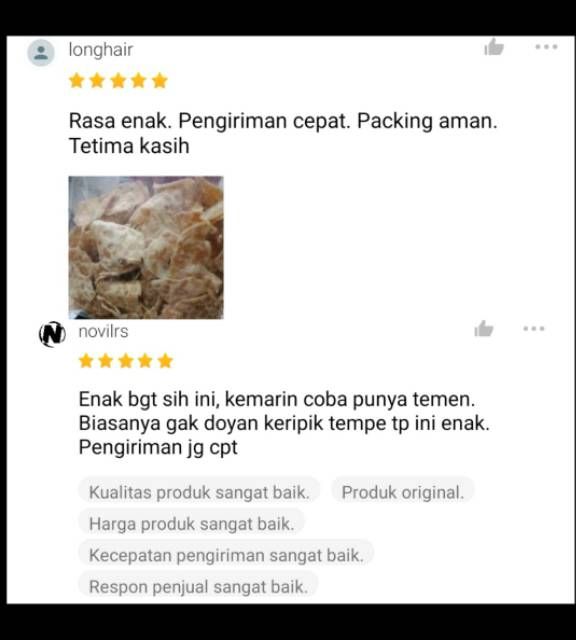Like novilrs's review with thumbs-up

[484, 329]
